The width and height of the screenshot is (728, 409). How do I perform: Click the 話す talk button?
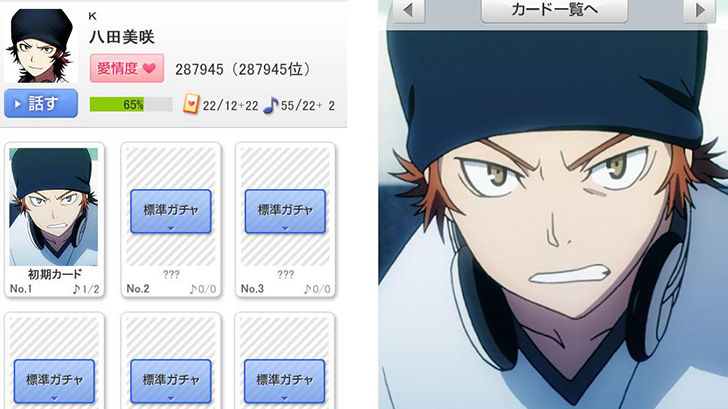click(x=41, y=104)
